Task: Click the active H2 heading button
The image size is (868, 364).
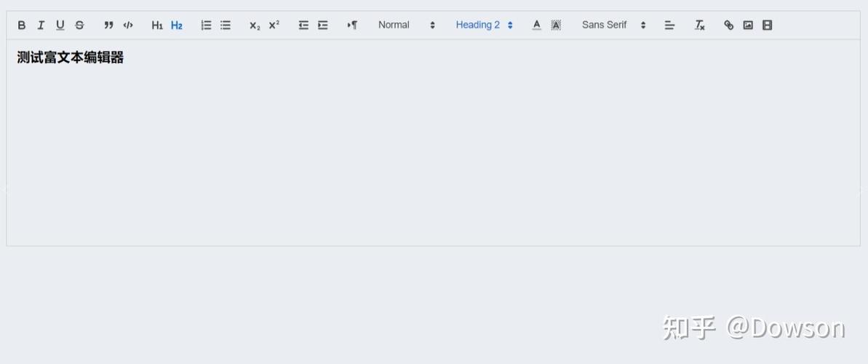Action: tap(177, 25)
